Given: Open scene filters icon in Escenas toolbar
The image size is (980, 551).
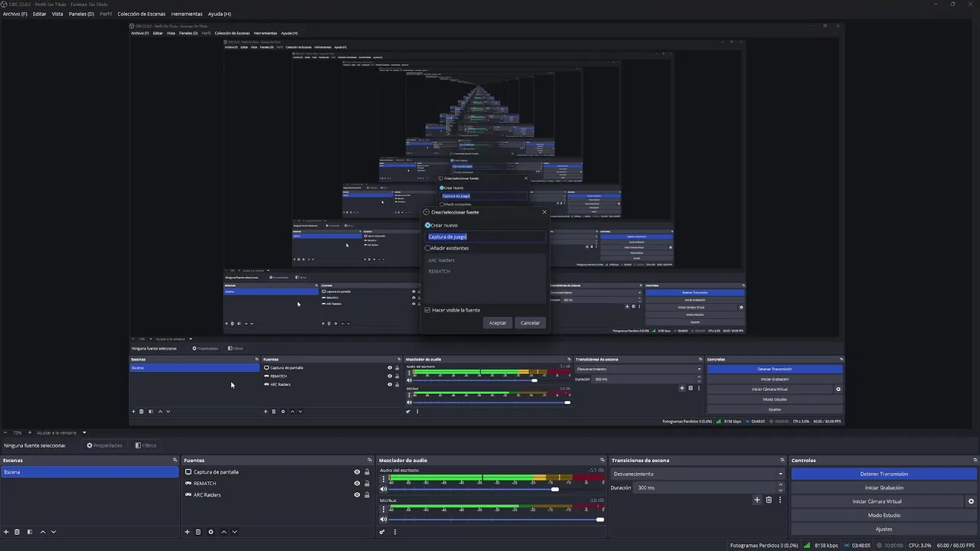Looking at the screenshot, I should [x=30, y=532].
